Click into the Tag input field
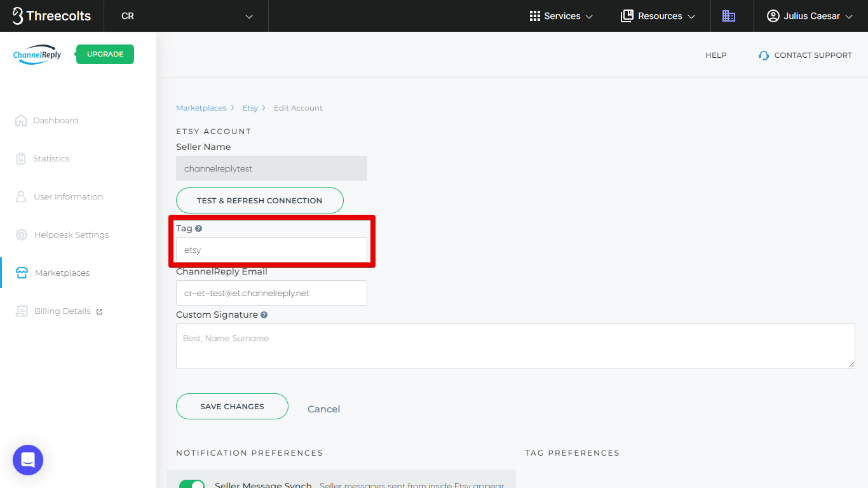 pos(271,250)
